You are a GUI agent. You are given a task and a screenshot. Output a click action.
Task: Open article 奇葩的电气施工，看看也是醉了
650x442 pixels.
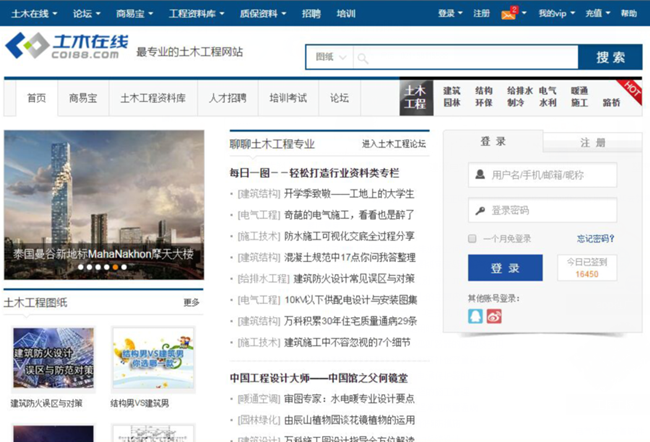tap(349, 215)
